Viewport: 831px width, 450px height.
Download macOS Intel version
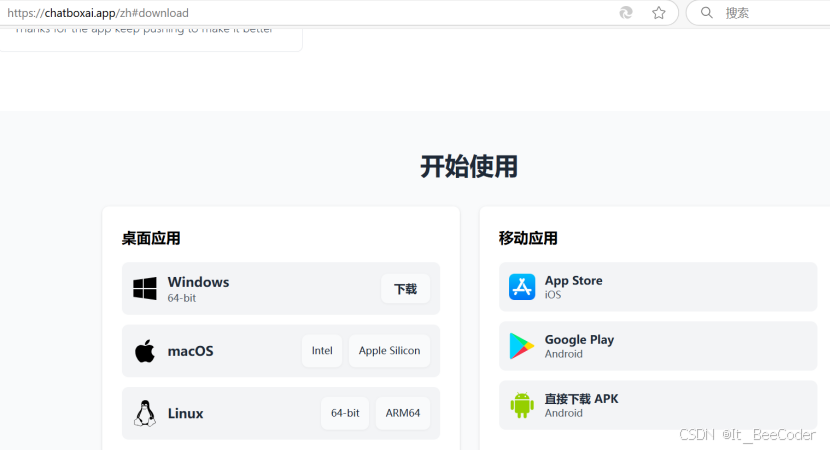pyautogui.click(x=322, y=350)
